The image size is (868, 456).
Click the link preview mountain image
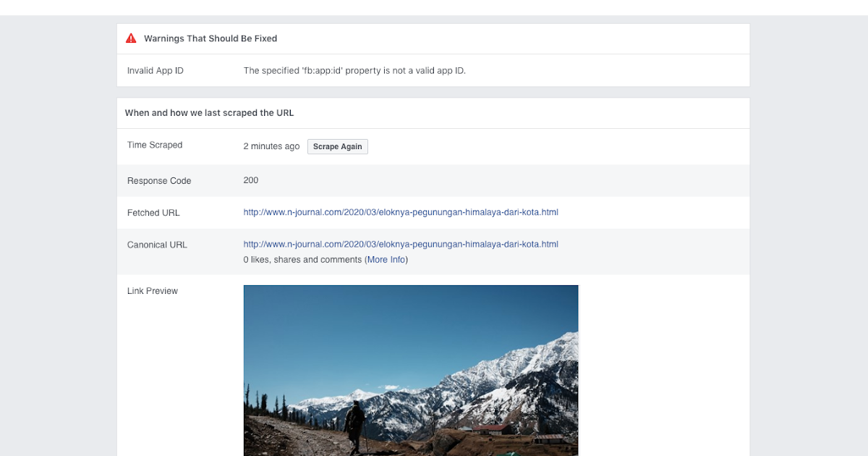click(411, 369)
